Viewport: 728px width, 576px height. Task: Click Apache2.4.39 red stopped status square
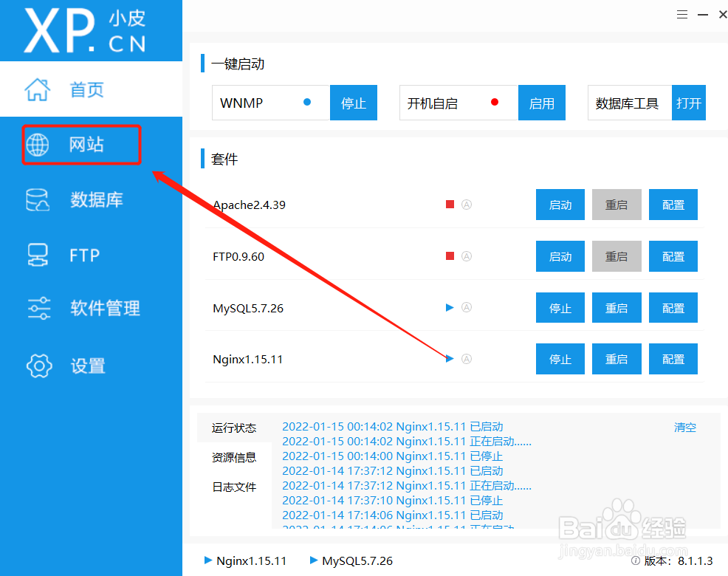(x=450, y=205)
